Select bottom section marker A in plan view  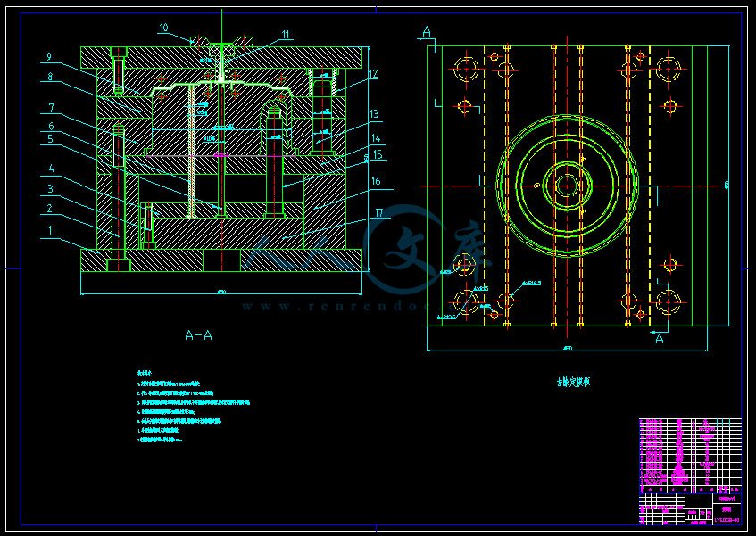pyautogui.click(x=660, y=338)
